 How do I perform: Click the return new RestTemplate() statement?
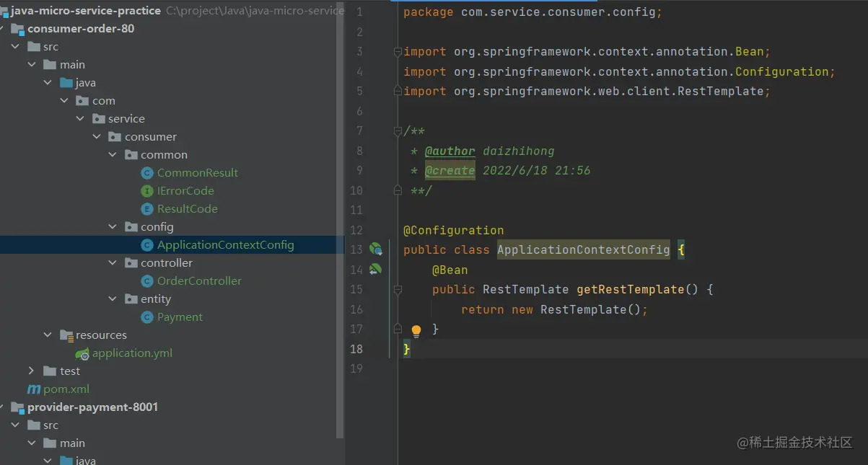click(x=555, y=310)
